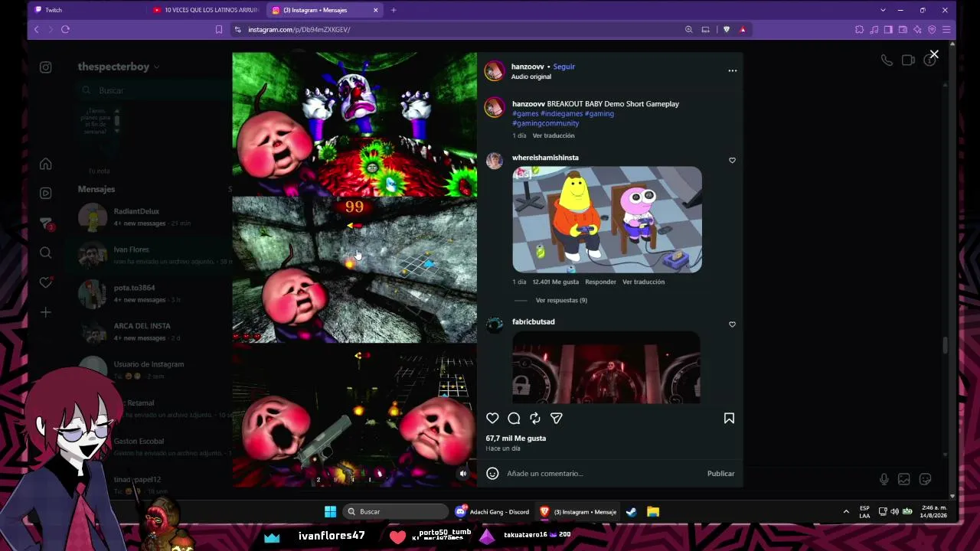Open the comment bubble icon under post
Viewport: 980px width, 551px height.
point(514,419)
